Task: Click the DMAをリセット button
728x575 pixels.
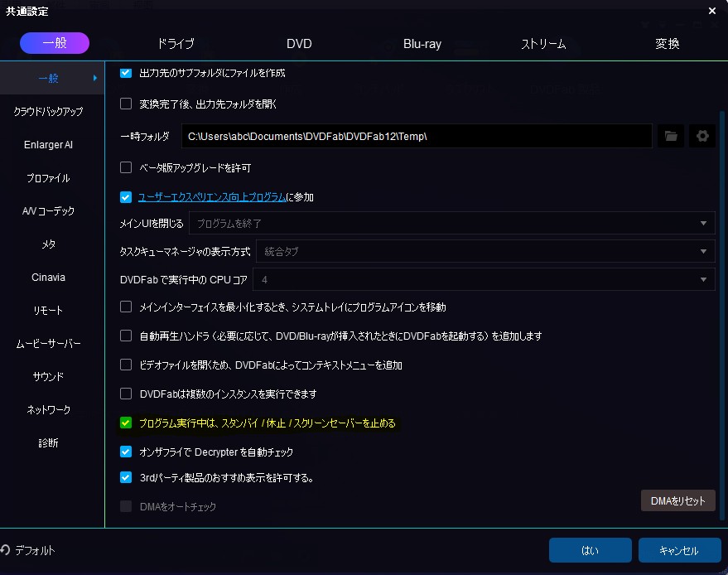Action: click(x=677, y=500)
